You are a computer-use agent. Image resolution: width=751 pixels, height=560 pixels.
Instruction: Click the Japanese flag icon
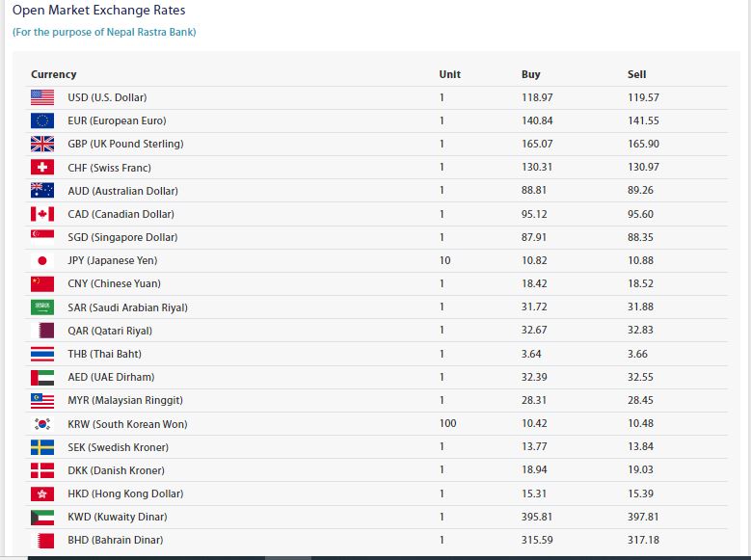[x=42, y=260]
